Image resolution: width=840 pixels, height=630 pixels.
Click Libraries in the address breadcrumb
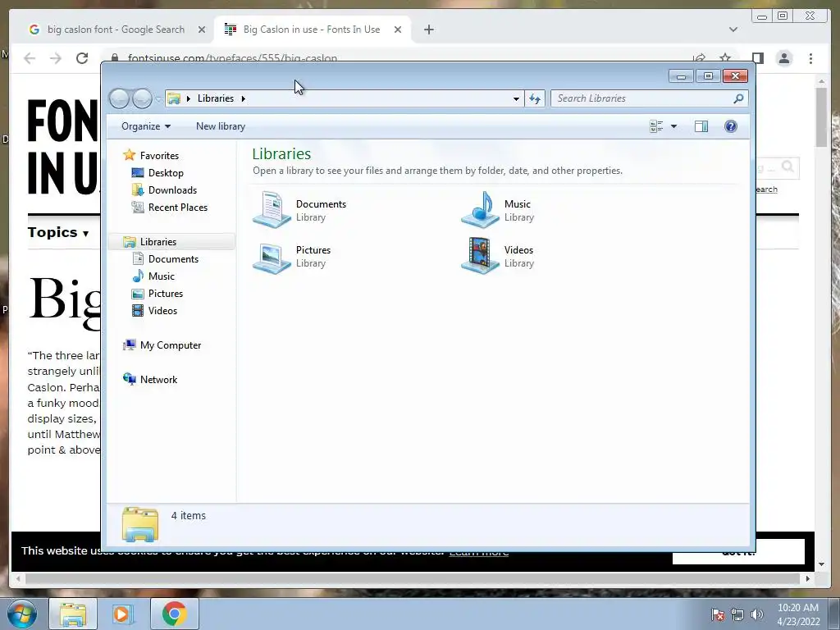(216, 98)
